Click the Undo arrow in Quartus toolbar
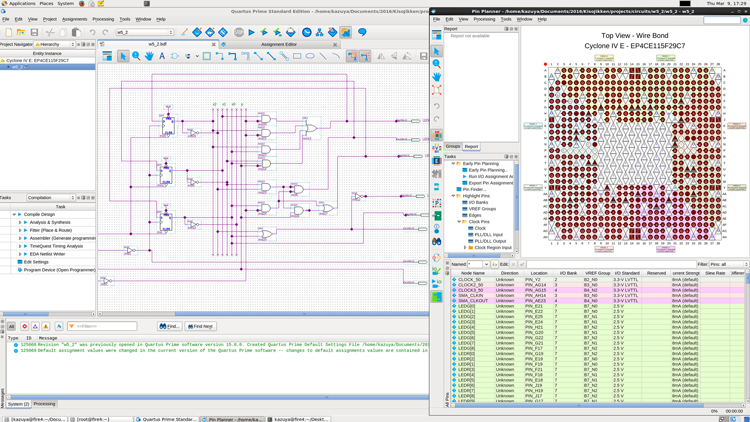Screen dimensions: 750x422 click(92, 32)
